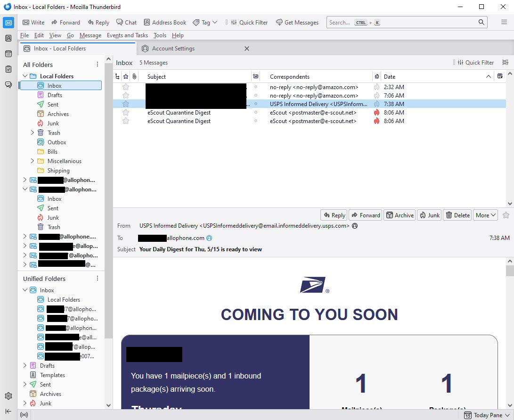Open the Tasks space in left sidebar

coord(8,69)
